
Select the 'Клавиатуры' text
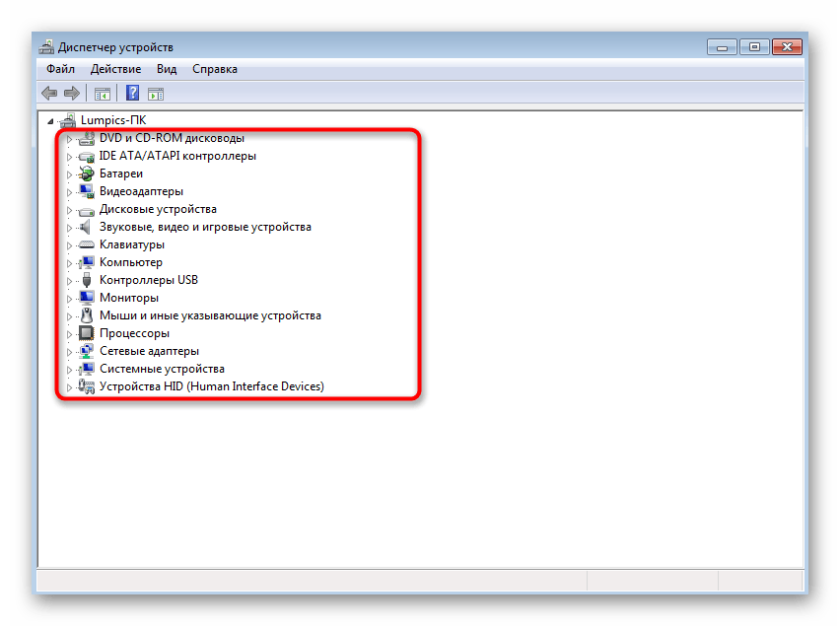click(132, 244)
